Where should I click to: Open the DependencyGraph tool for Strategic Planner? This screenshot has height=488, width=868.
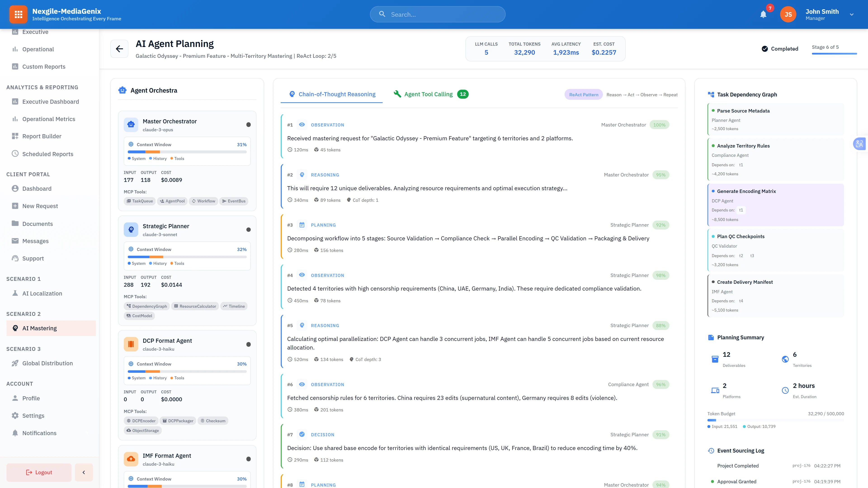coord(146,306)
